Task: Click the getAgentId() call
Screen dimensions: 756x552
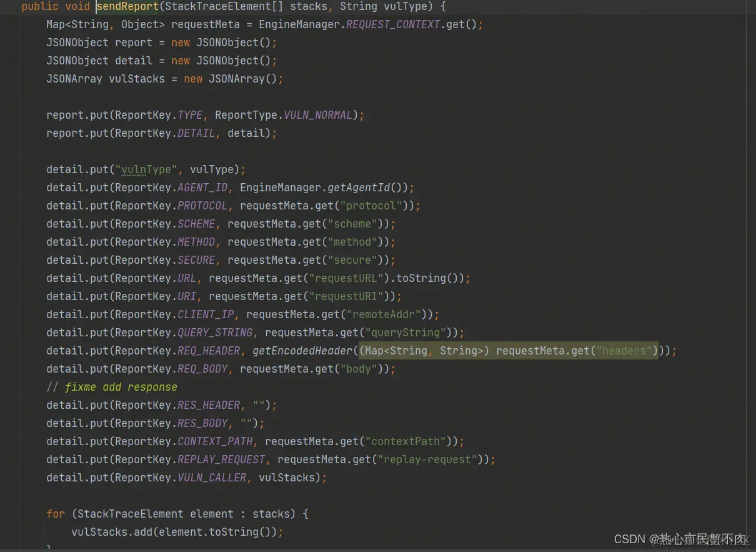Action: click(x=367, y=188)
